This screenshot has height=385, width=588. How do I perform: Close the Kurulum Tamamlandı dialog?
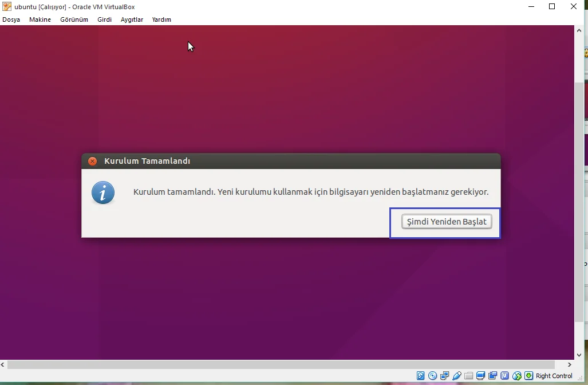[92, 162]
